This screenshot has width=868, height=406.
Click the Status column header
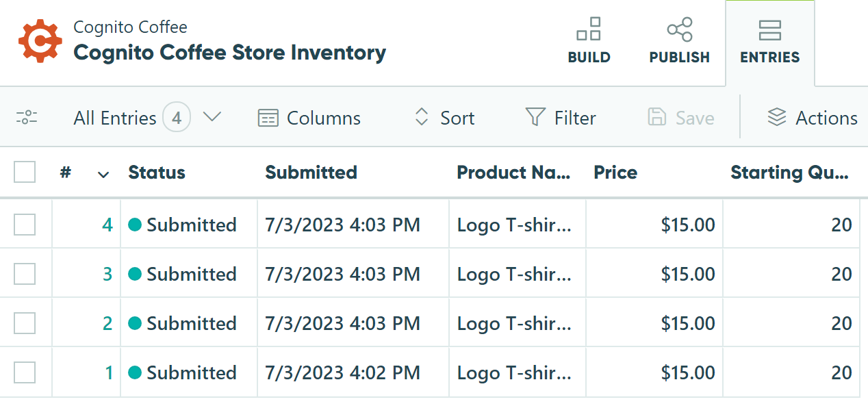click(157, 173)
